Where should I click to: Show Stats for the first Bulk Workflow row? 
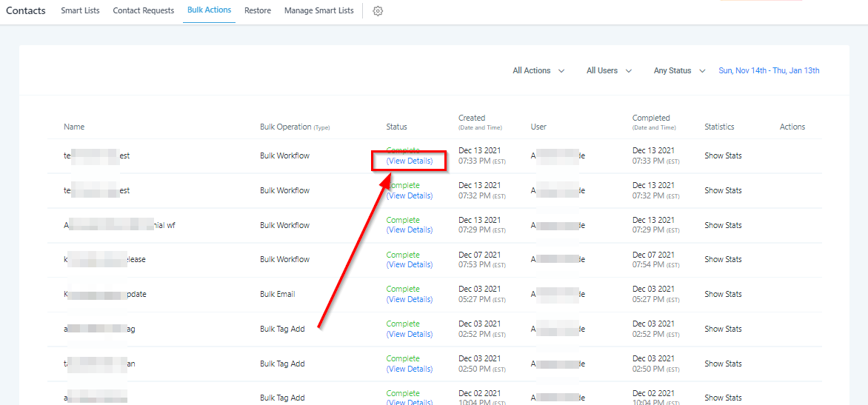[723, 156]
